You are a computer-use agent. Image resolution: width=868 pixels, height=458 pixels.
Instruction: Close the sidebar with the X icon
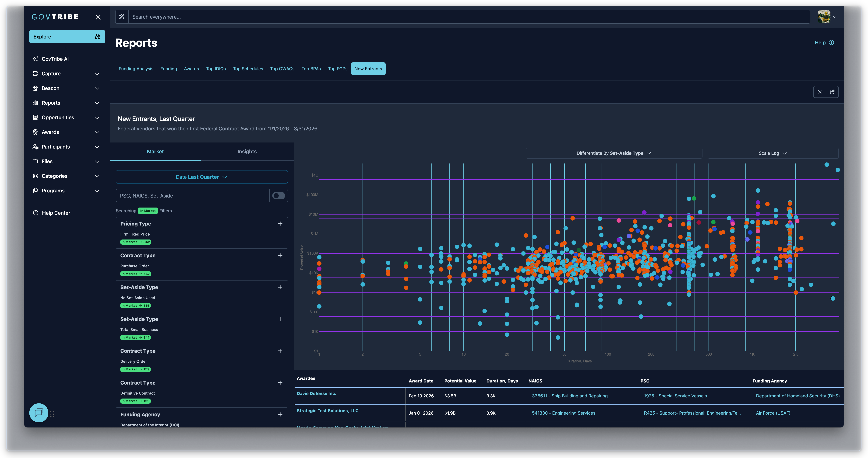point(98,17)
